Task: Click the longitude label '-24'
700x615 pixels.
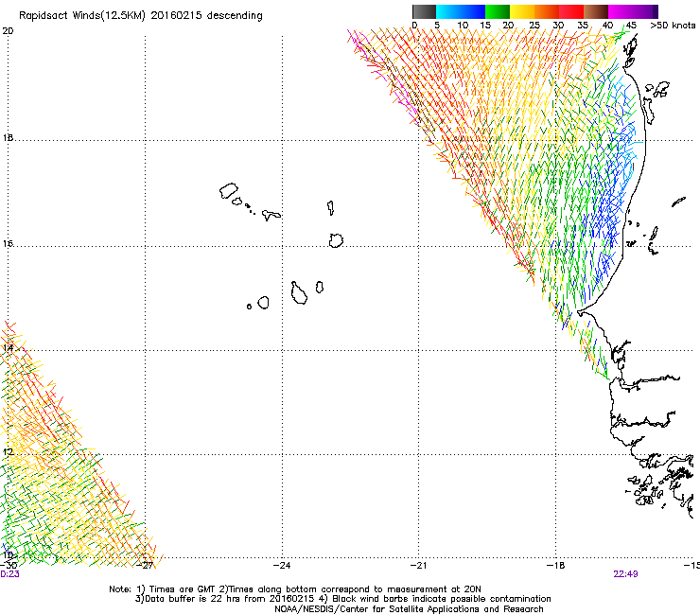Action: (x=282, y=565)
